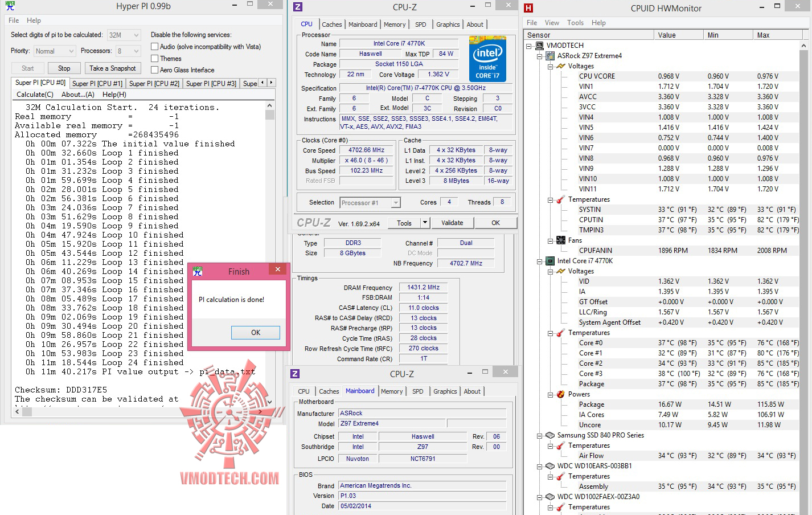Click the Hyper PI output scrollbar up arrow
Viewport: 812px width, 515px height.
(270, 106)
